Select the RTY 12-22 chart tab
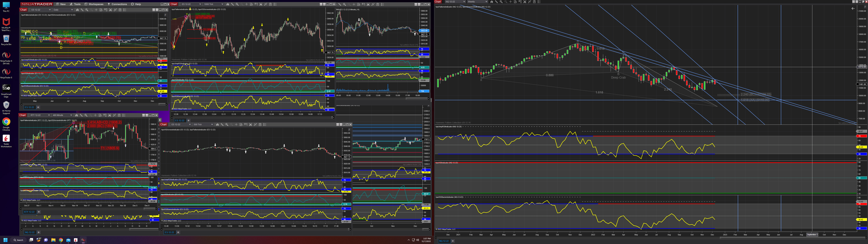The image size is (868, 244). (29, 212)
